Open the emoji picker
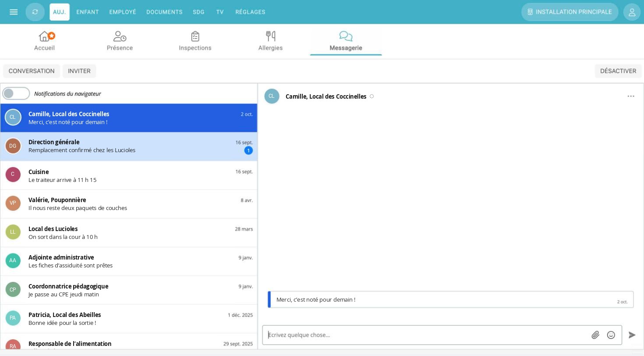This screenshot has height=356, width=644. (611, 335)
